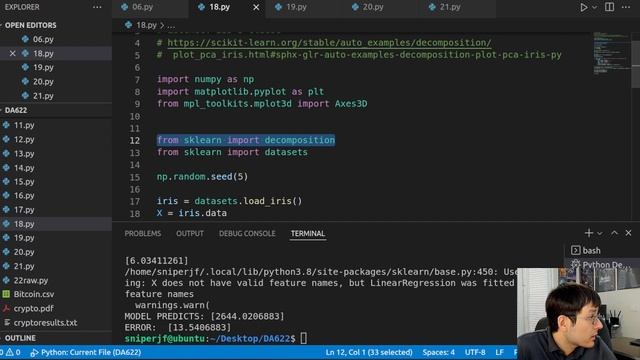Click the terminal prompt input area
Screen dimensions: 640x360
click(304, 338)
